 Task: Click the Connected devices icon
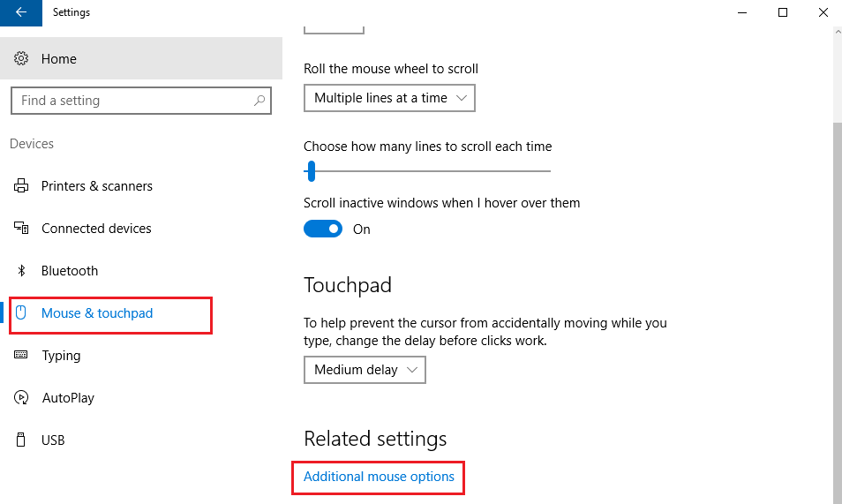click(22, 229)
